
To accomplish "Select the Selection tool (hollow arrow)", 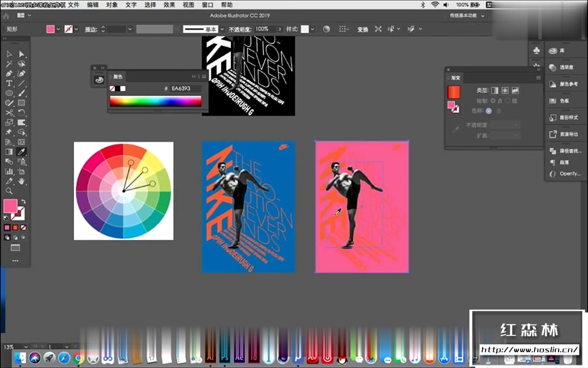I will [x=9, y=54].
